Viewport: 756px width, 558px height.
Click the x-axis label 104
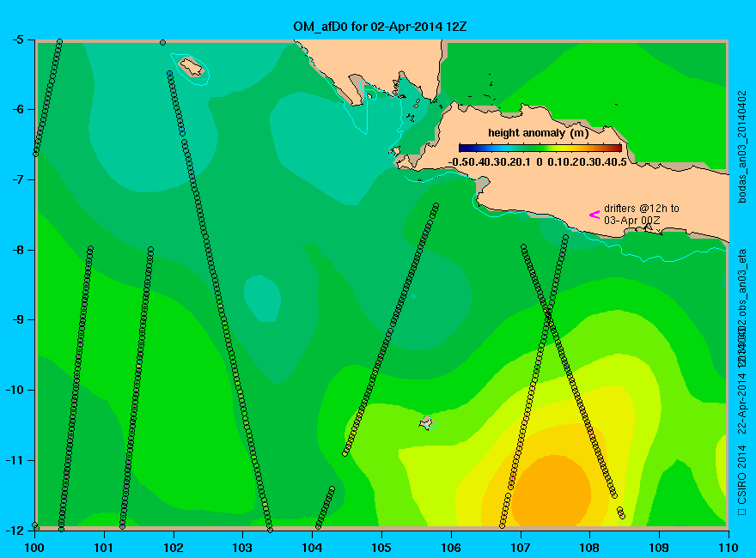click(x=312, y=548)
